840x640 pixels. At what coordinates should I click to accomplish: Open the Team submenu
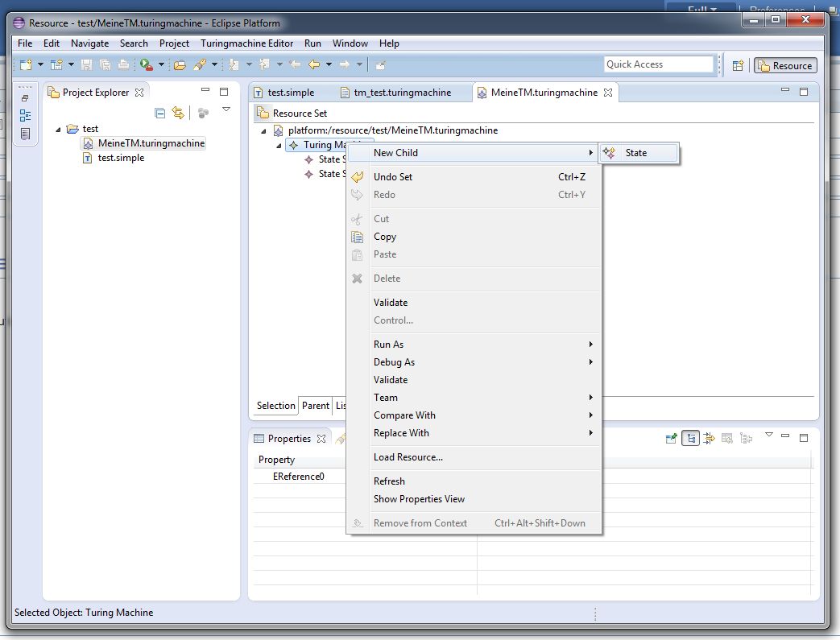pyautogui.click(x=474, y=397)
